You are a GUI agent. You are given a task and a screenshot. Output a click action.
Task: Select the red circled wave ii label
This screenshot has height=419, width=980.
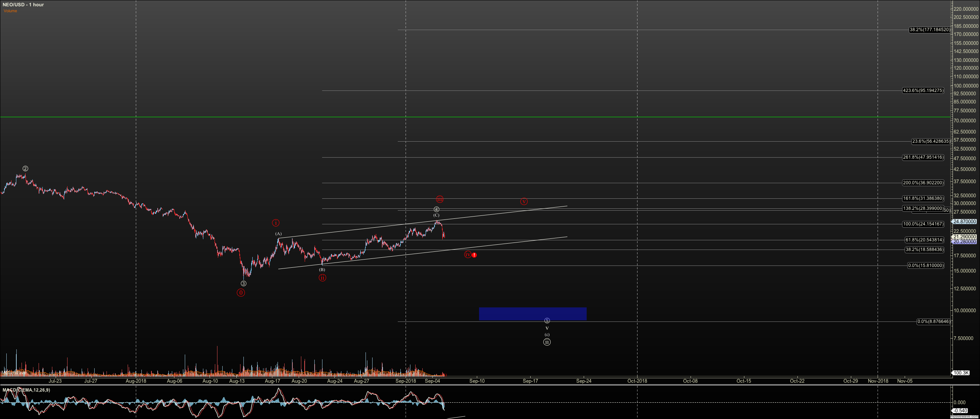click(322, 278)
